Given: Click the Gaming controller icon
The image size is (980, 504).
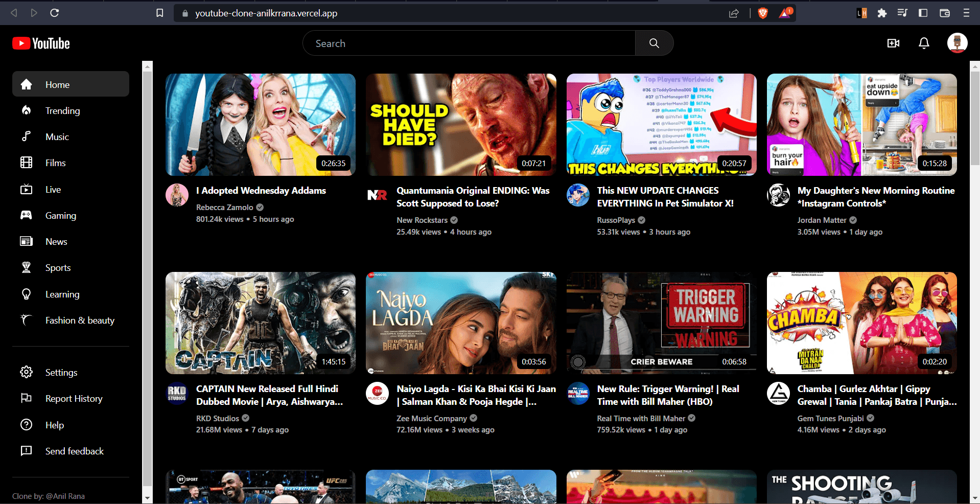Looking at the screenshot, I should (26, 215).
